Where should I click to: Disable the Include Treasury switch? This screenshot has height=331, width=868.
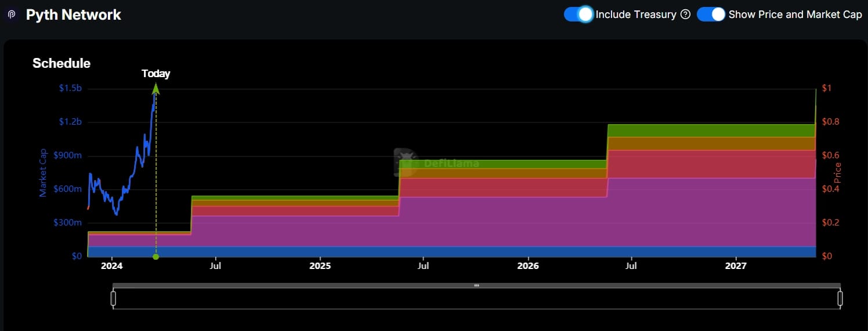click(x=578, y=14)
